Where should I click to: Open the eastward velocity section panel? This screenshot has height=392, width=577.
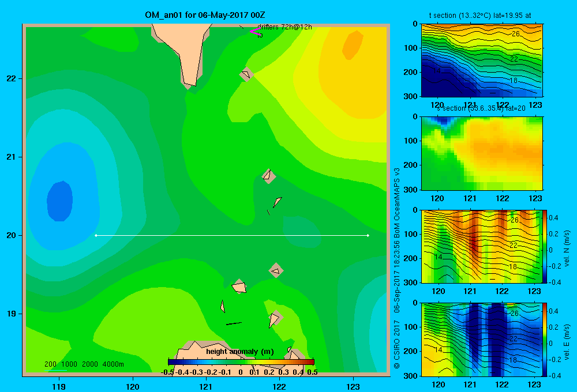[x=482, y=340]
